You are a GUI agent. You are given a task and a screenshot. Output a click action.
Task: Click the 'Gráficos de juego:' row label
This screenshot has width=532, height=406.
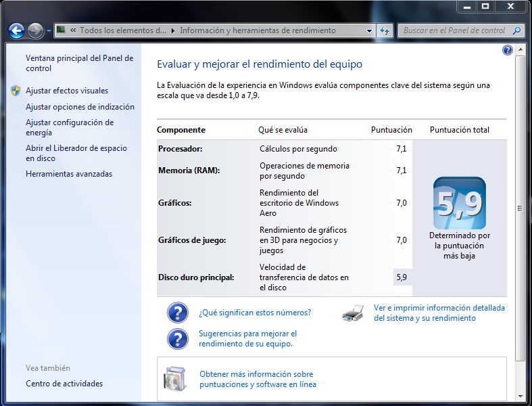click(192, 240)
